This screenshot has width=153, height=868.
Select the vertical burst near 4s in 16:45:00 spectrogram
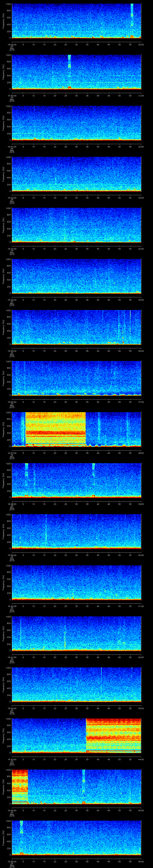coord(22,838)
